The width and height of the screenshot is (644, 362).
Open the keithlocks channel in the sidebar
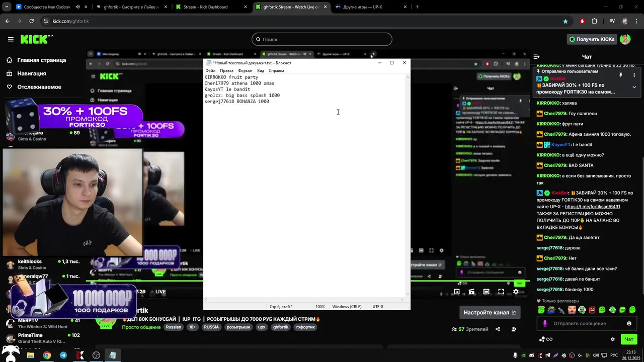[x=43, y=264]
